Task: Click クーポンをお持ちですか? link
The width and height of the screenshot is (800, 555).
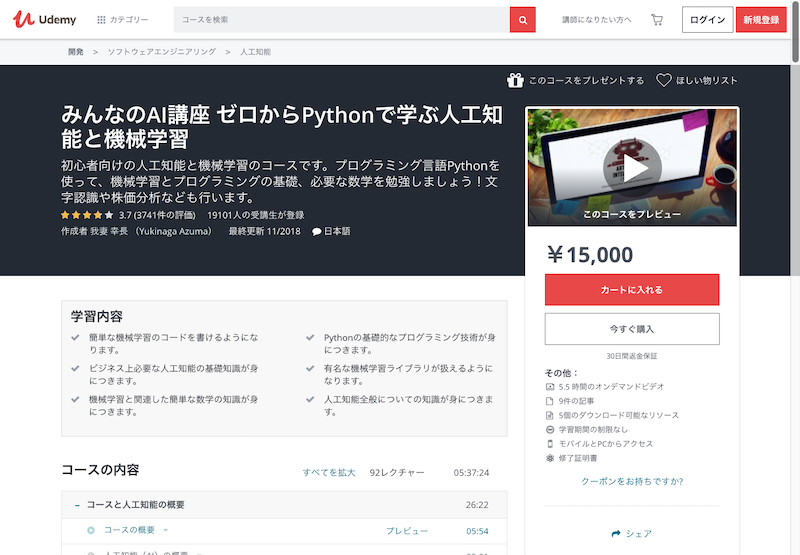Action: coord(632,481)
